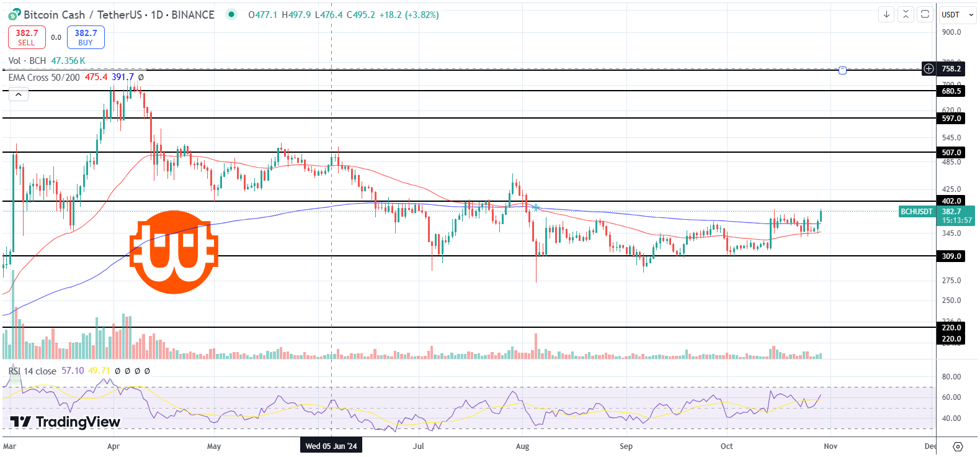The width and height of the screenshot is (980, 457).
Task: Click the collapse pane arrows icon
Action: 906,14
